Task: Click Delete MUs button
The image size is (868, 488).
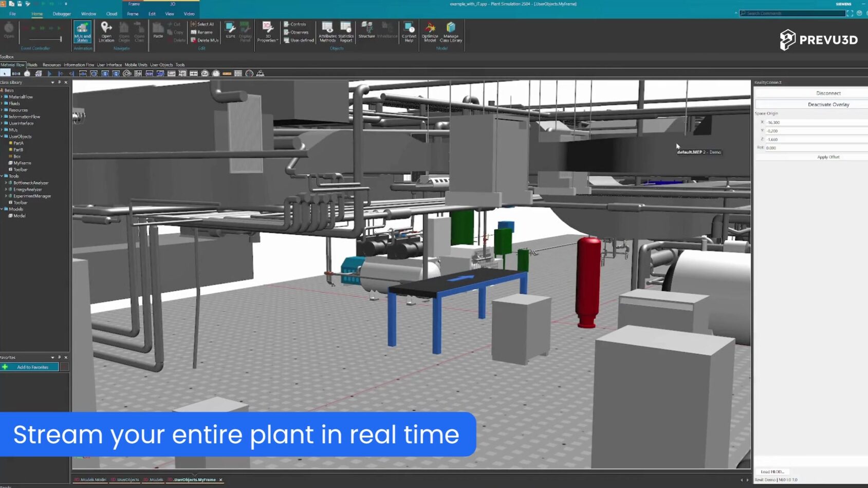Action: tap(205, 41)
